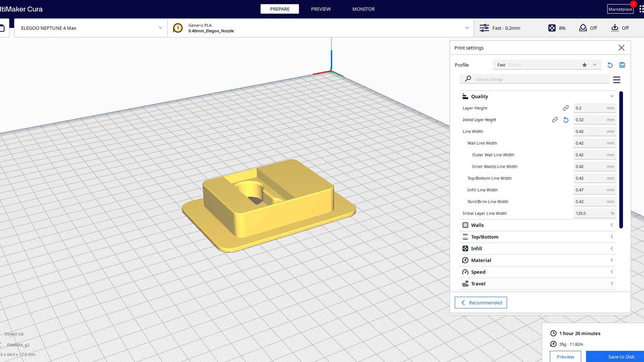
Task: Click the material usage spool icon
Action: coord(553,344)
